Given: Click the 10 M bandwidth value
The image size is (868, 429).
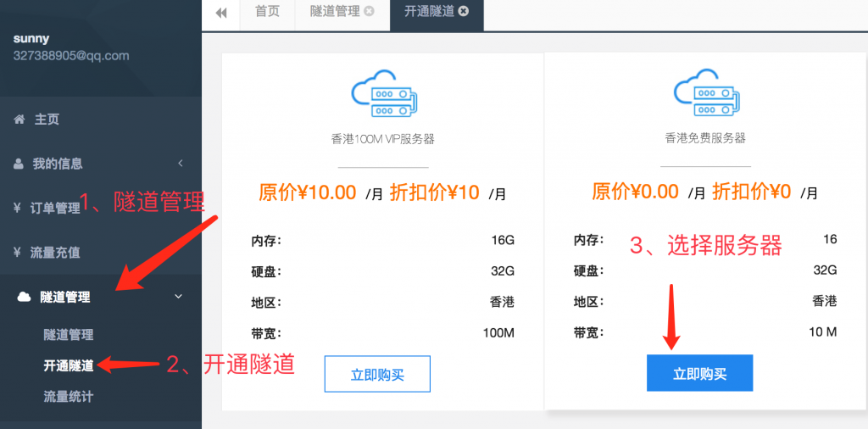Looking at the screenshot, I should click(x=821, y=332).
